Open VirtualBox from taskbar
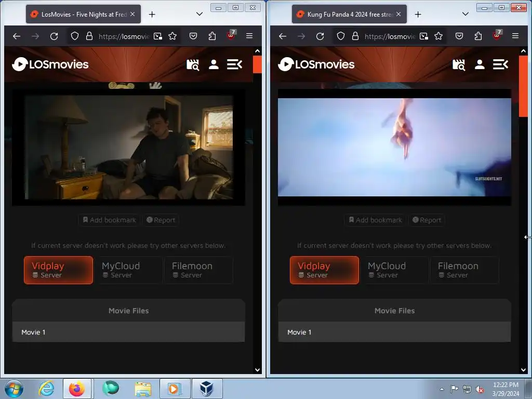Image resolution: width=532 pixels, height=399 pixels. (207, 389)
